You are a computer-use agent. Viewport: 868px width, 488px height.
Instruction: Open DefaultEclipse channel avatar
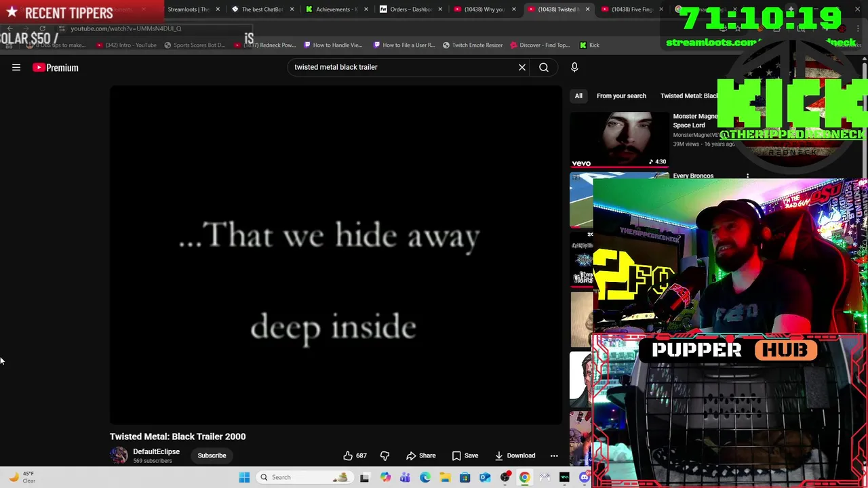tap(119, 455)
